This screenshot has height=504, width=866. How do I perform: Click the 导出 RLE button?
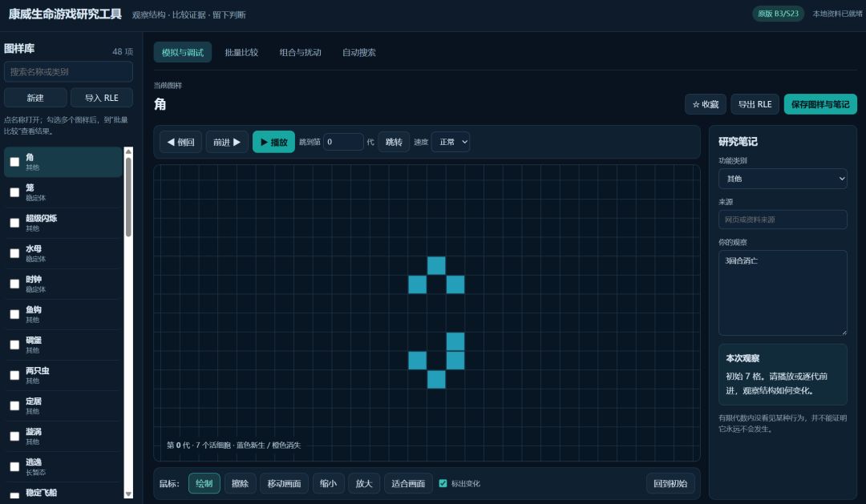(x=755, y=104)
